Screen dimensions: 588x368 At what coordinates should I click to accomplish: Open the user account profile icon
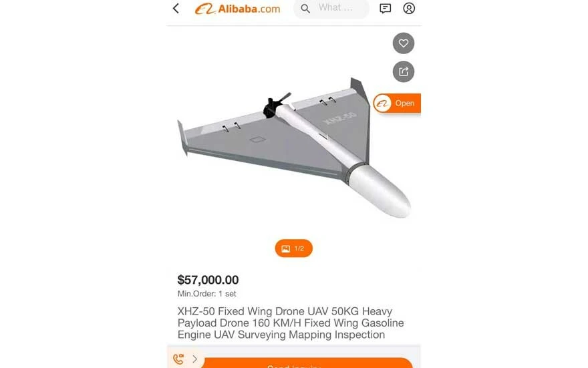(409, 8)
